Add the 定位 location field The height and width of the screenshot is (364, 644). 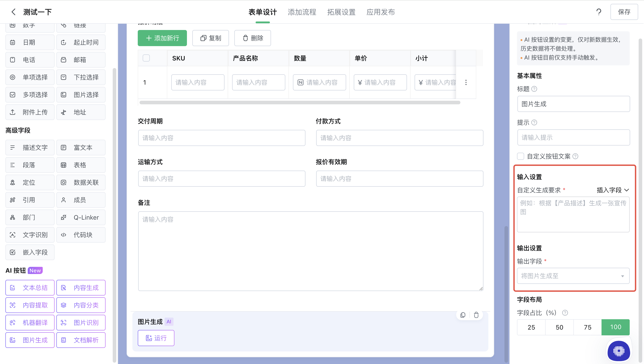(x=30, y=182)
